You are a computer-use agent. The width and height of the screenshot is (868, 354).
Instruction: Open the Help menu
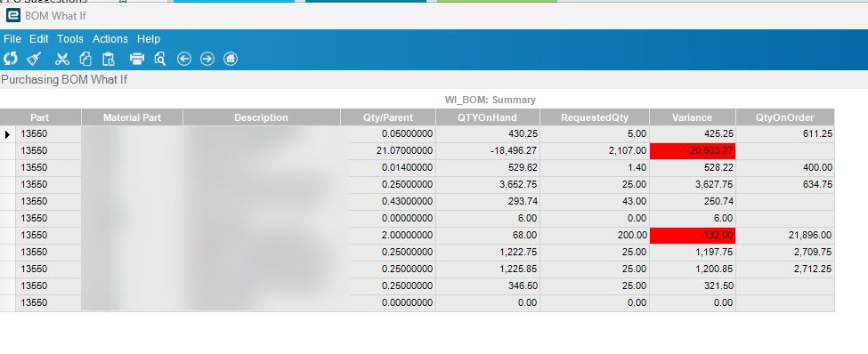click(149, 39)
